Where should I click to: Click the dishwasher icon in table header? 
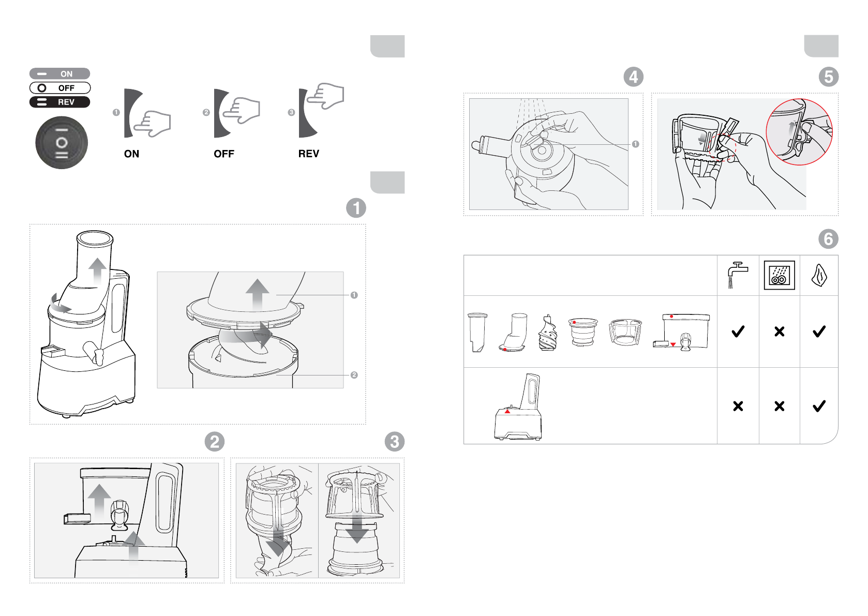point(779,275)
